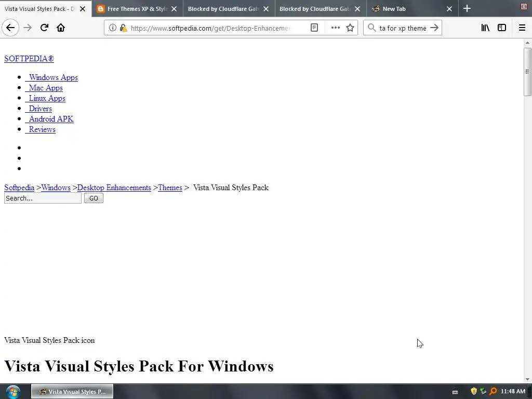Bookmark this page with the star
532x399 pixels.
350,28
